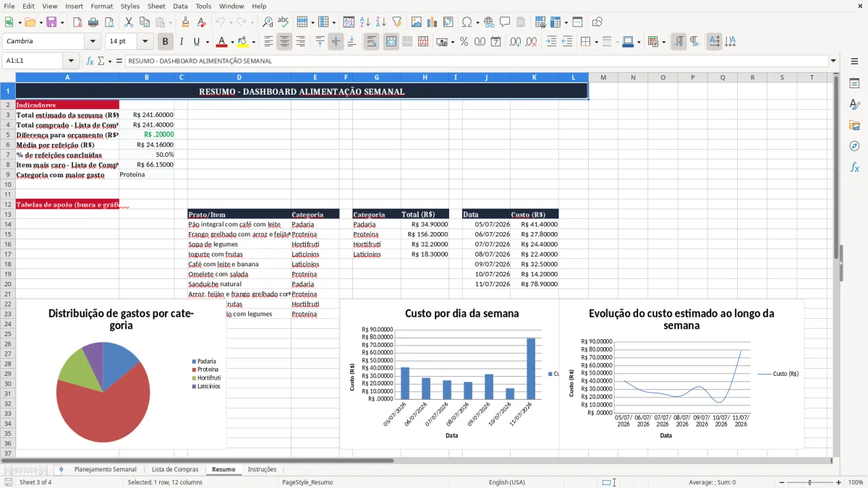Toggle Bold formatting
The height and width of the screenshot is (488, 868).
tap(166, 41)
